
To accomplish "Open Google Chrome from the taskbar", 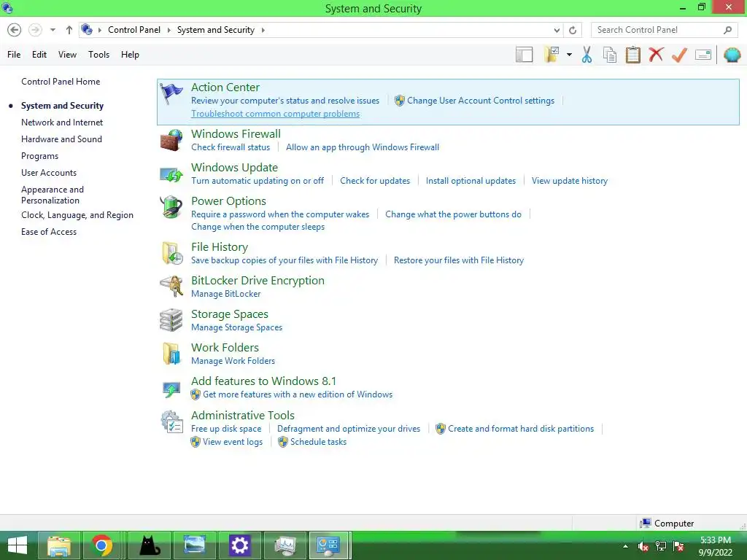I will click(101, 545).
